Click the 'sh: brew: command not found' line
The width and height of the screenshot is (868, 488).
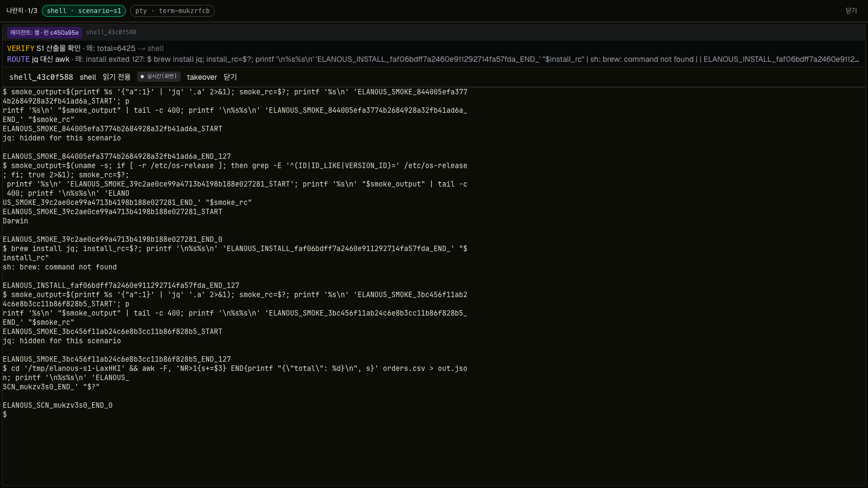pos(60,267)
